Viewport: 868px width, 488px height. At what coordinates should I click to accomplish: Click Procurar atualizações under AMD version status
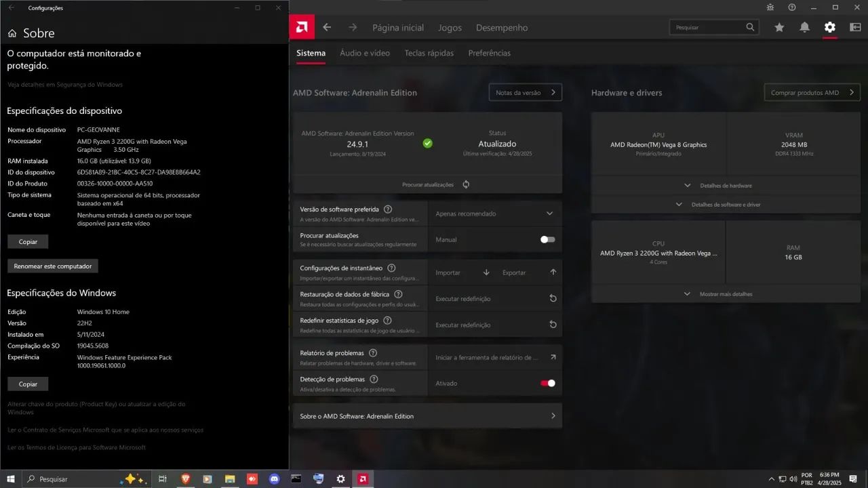[x=428, y=184]
